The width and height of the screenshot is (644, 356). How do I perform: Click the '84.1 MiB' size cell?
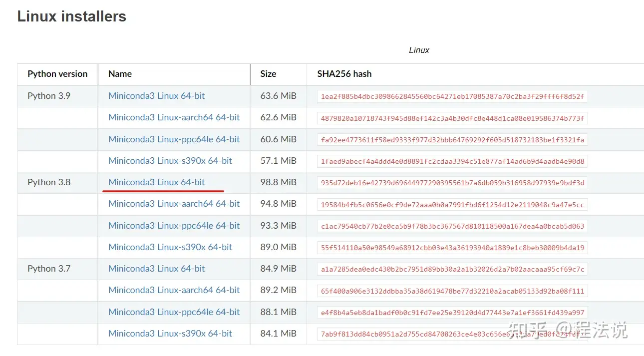pos(279,334)
